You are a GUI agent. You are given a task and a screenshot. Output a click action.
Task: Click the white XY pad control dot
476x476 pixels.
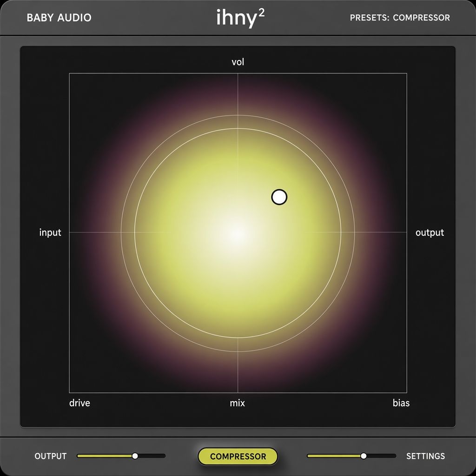279,197
